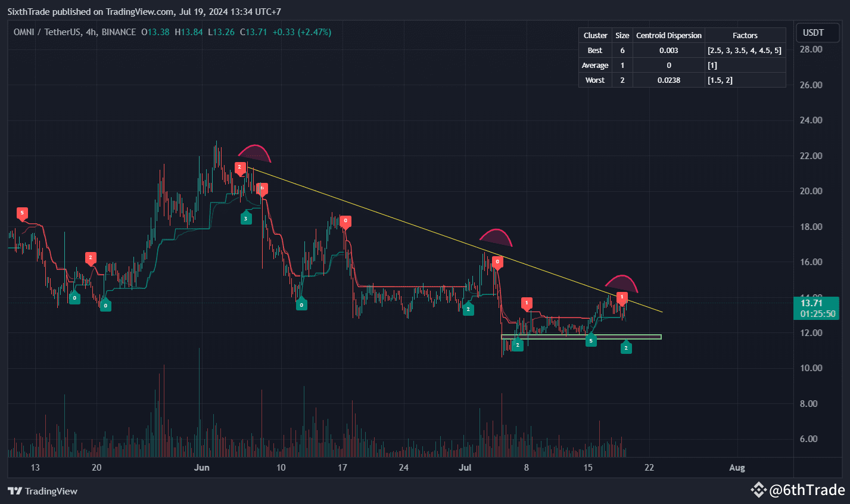Viewport: 850px width, 504px height.
Task: Open the TradingView logo in the bottom corner
Action: pos(42,491)
